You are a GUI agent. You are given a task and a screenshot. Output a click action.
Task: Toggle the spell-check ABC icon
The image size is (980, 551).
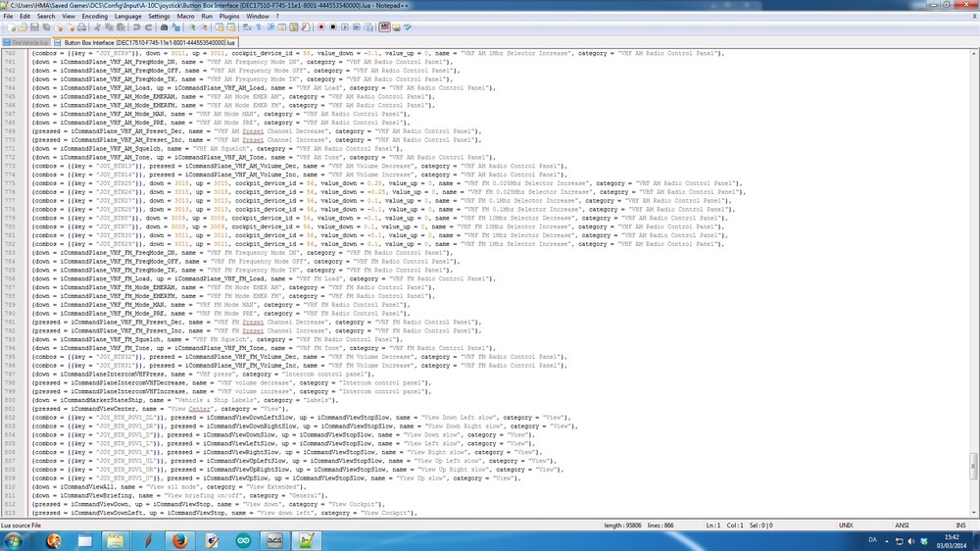point(384,27)
